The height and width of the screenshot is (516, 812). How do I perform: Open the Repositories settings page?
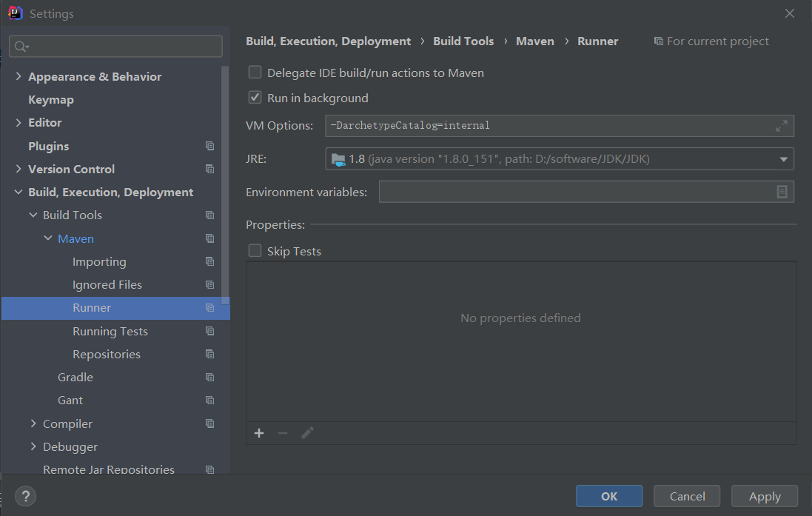107,355
